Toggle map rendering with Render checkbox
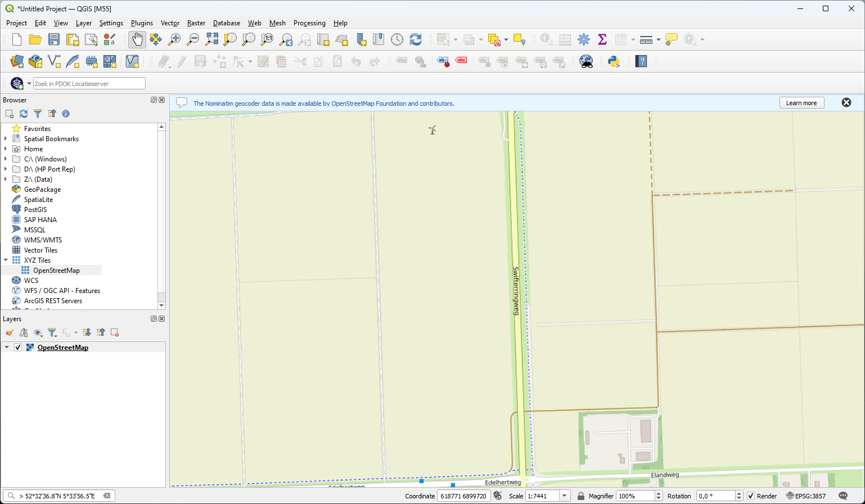 point(752,496)
